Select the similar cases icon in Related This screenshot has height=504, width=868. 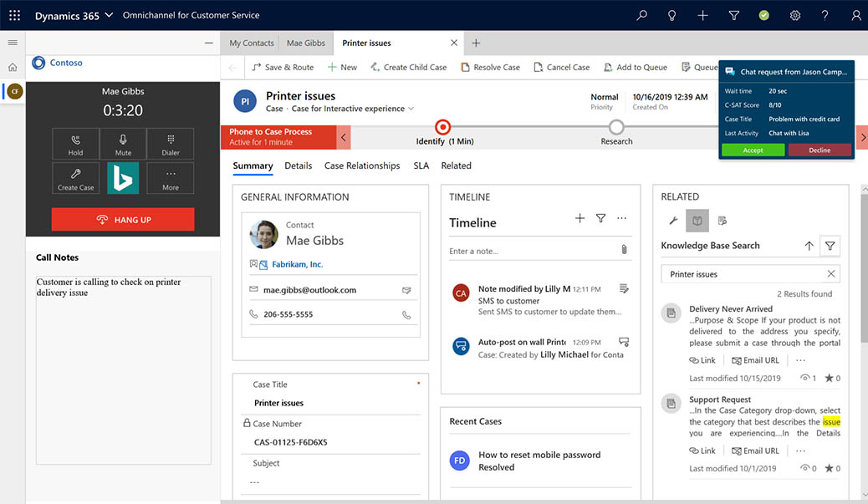(x=722, y=221)
